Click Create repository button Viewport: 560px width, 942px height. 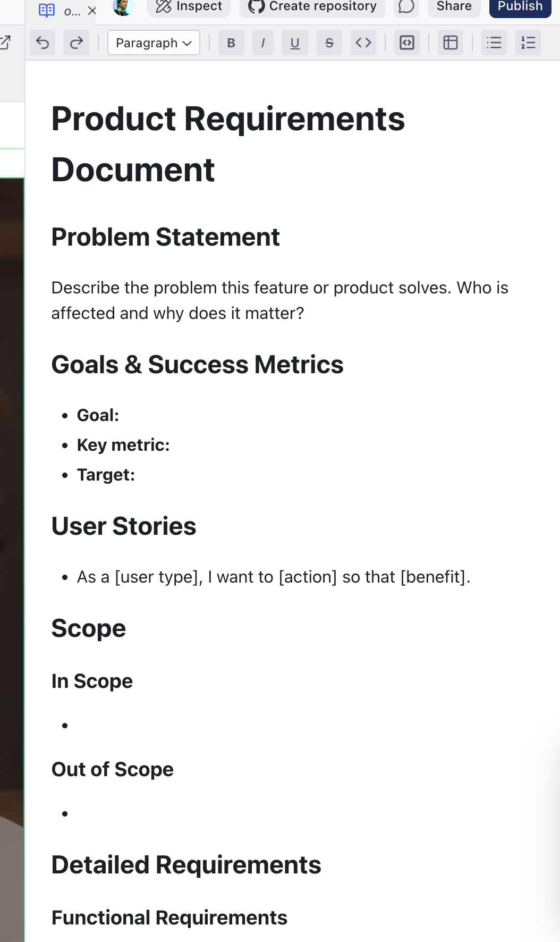coord(312,7)
